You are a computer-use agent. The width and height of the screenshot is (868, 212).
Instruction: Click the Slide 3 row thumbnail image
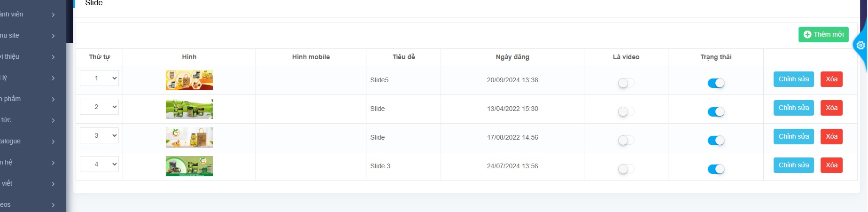189,166
